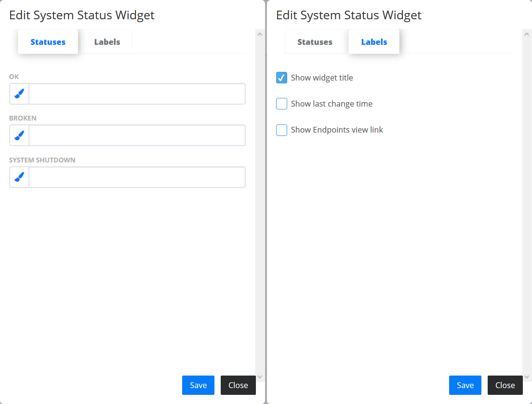The width and height of the screenshot is (532, 404).
Task: Focus the BROKEN status text field
Action: point(137,135)
